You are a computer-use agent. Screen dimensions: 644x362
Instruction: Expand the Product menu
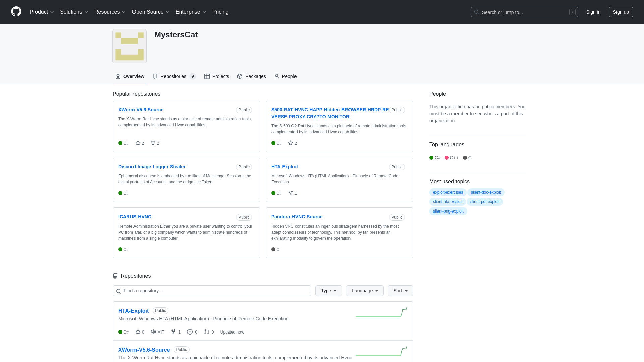42,12
